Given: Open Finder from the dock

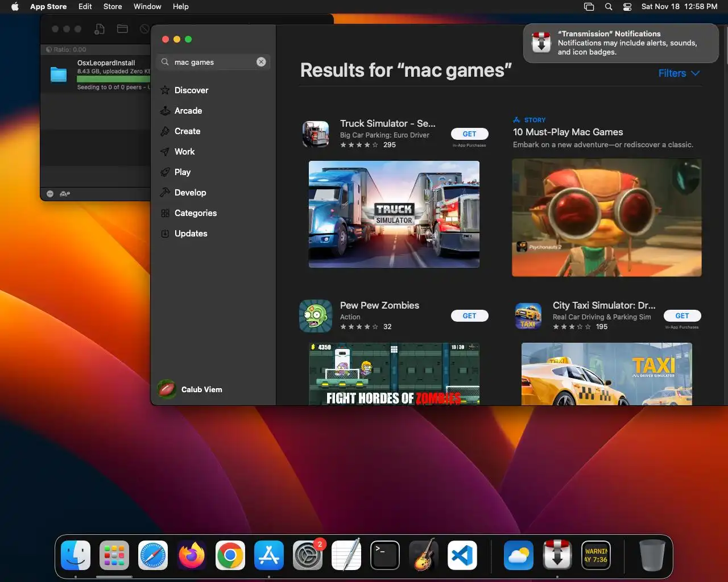Looking at the screenshot, I should pos(76,555).
